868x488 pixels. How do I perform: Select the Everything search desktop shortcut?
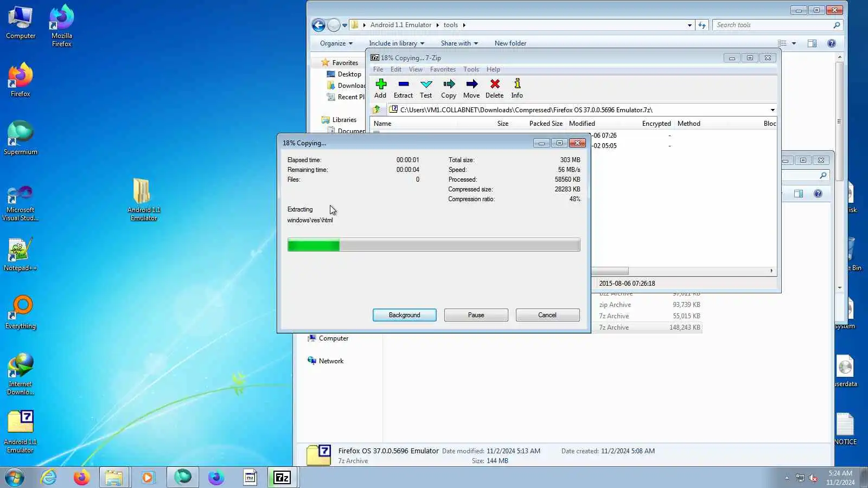[21, 312]
